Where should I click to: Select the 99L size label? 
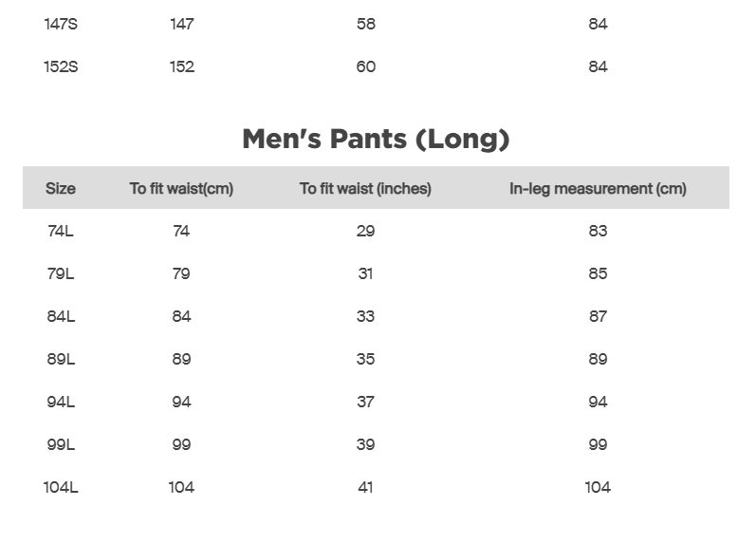tap(61, 444)
